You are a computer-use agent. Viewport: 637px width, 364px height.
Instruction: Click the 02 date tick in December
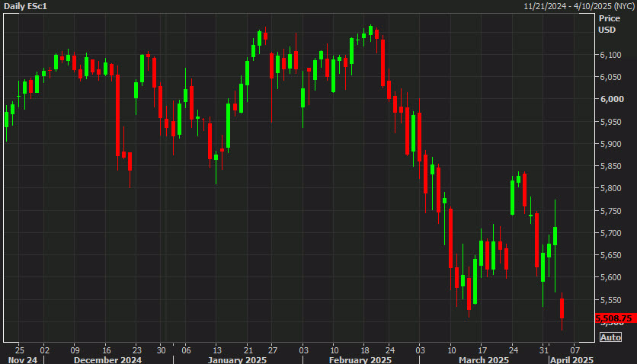pos(45,350)
